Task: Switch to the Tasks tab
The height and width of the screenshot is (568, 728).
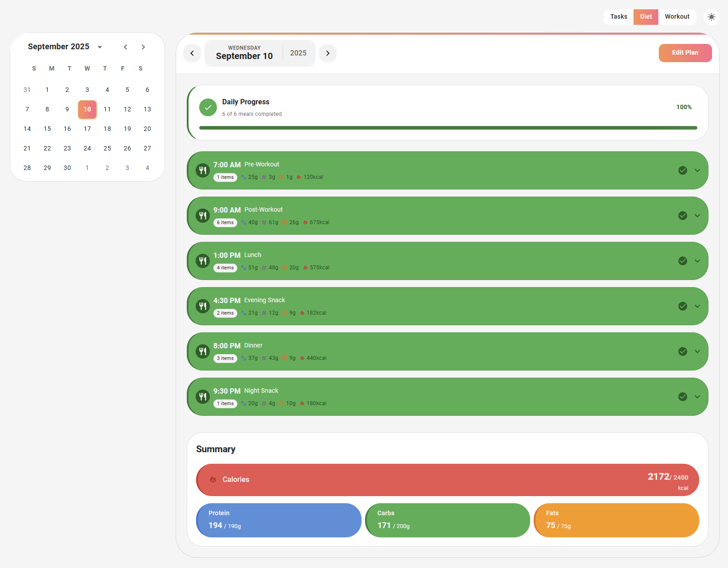Action: click(x=618, y=17)
